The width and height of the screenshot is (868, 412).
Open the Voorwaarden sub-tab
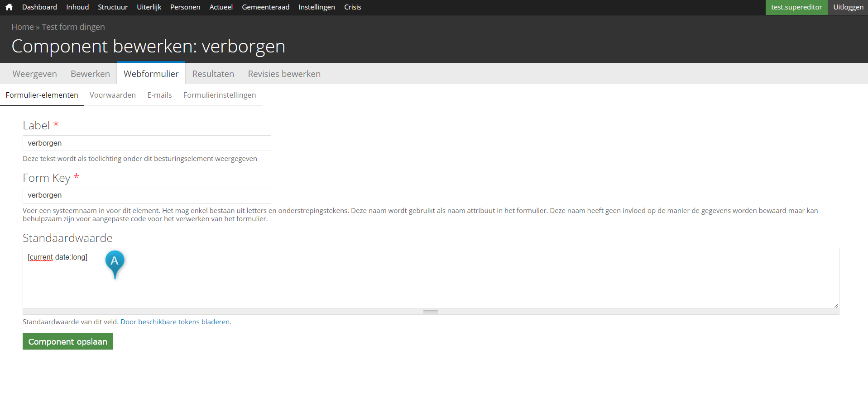[112, 95]
